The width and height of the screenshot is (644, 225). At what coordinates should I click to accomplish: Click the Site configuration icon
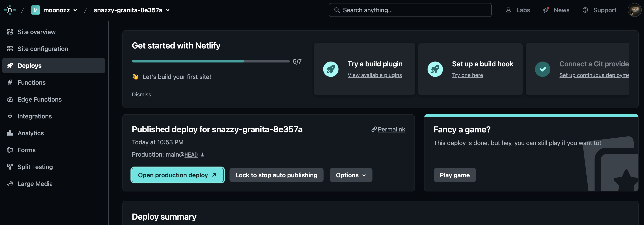10,49
